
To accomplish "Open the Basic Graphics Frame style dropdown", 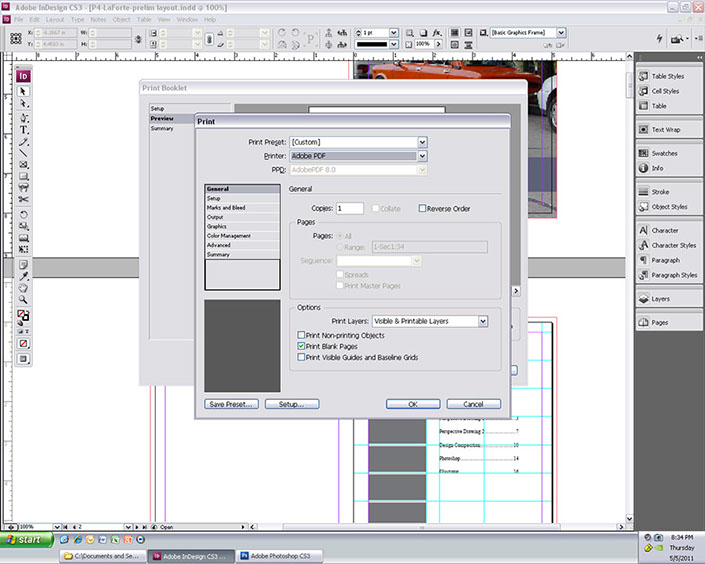I will coord(561,32).
